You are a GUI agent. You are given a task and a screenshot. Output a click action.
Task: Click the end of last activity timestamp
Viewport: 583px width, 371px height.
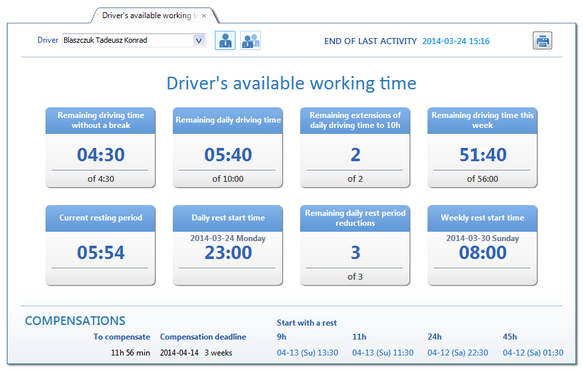[x=456, y=41]
